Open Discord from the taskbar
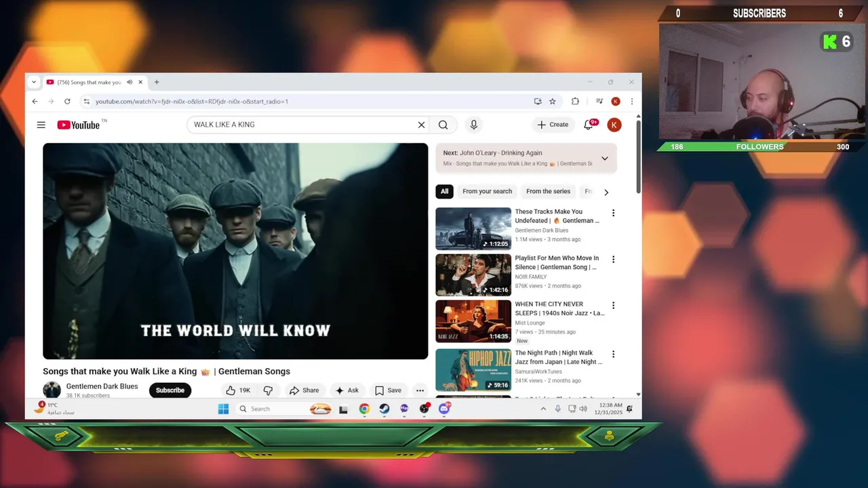This screenshot has width=868, height=488. coord(444,409)
